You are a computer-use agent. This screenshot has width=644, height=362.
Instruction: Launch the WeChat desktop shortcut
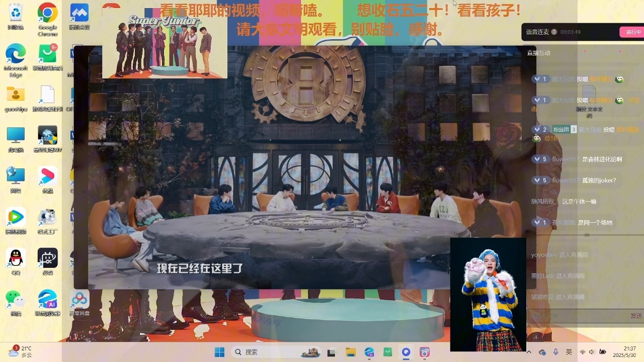pyautogui.click(x=16, y=303)
